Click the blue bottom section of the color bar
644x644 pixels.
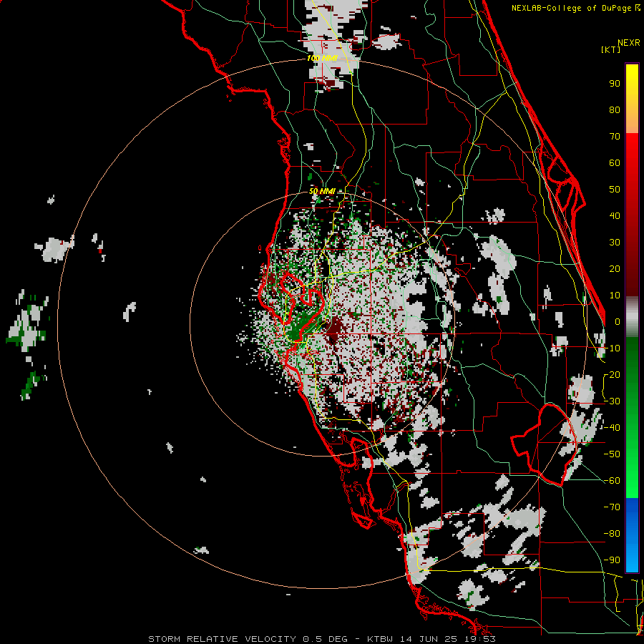pos(632,535)
